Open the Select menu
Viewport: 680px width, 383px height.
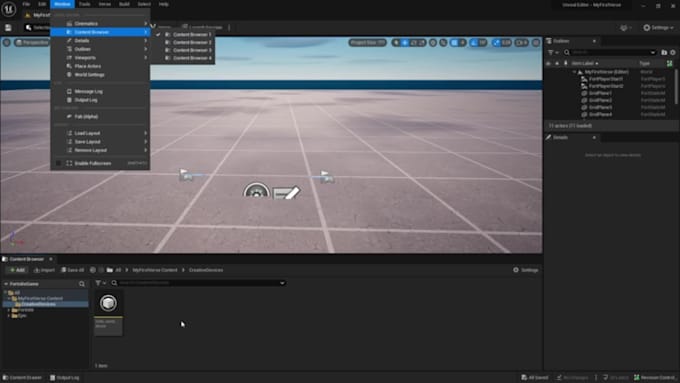coord(144,4)
